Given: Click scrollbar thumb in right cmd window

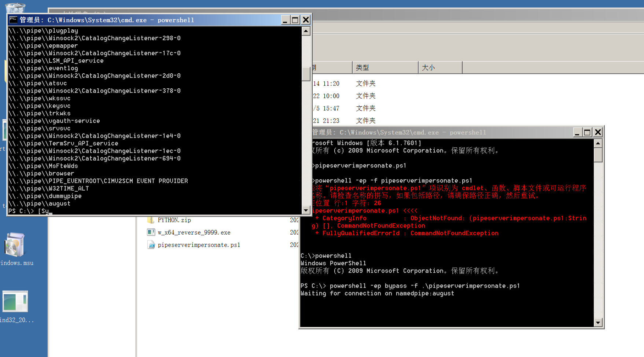Looking at the screenshot, I should (598, 155).
